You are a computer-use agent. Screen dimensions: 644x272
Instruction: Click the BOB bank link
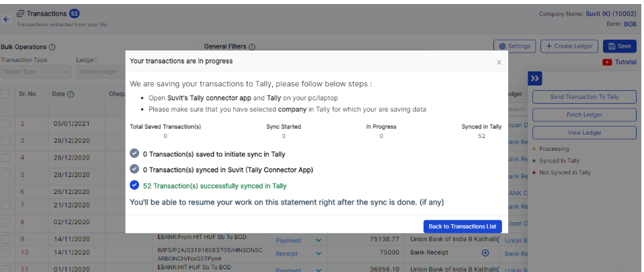[x=630, y=24]
